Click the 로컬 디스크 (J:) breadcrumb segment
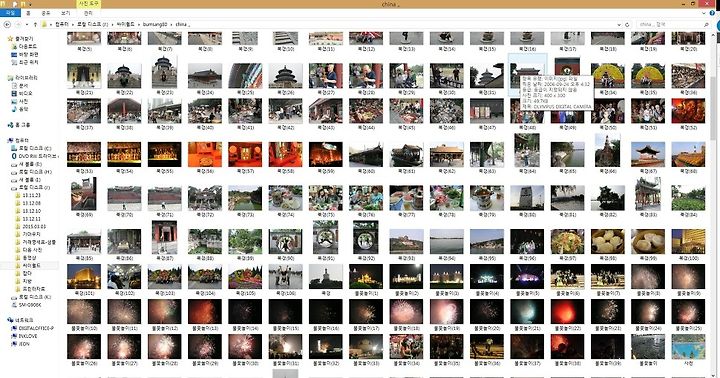The image size is (720, 378). point(92,24)
